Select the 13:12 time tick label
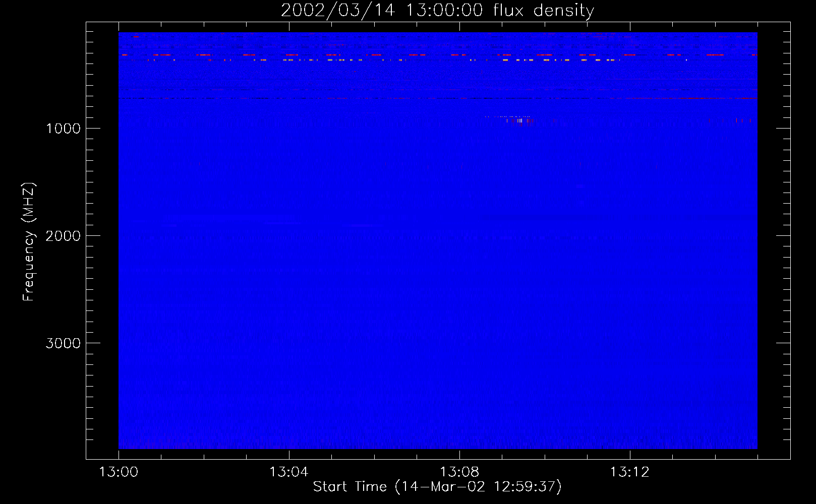The height and width of the screenshot is (504, 816). coord(629,472)
